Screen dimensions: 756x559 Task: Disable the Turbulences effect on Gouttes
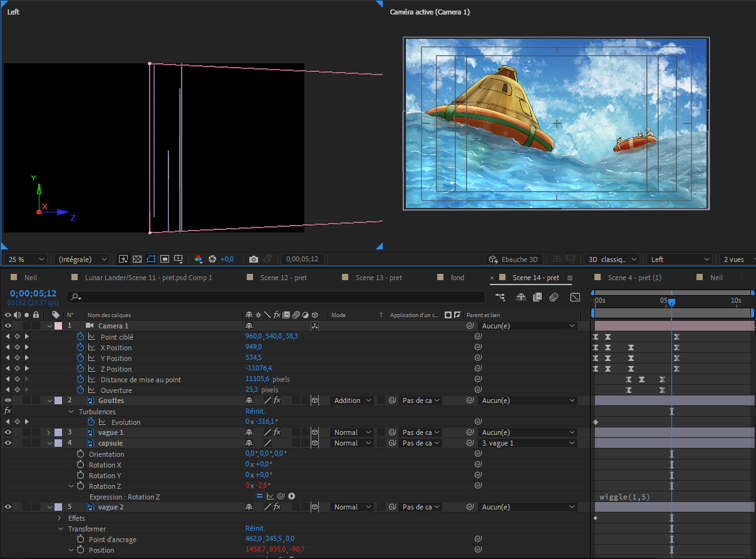(8, 411)
